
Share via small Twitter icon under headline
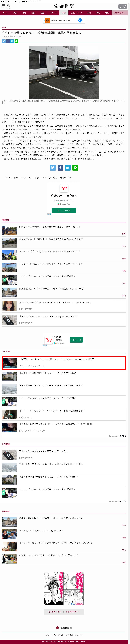[x=4, y=41]
